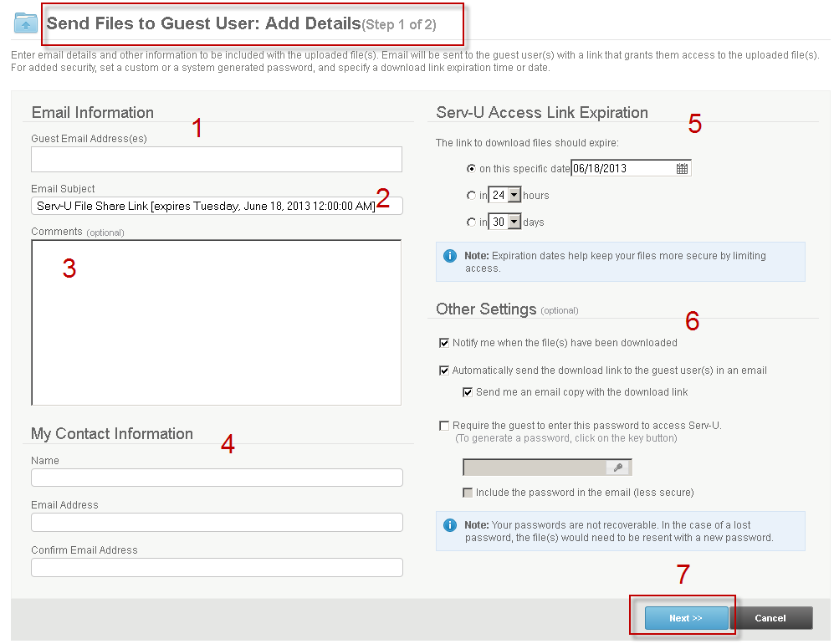The width and height of the screenshot is (834, 644).
Task: Click the Confirm Email Address field
Action: click(x=216, y=567)
